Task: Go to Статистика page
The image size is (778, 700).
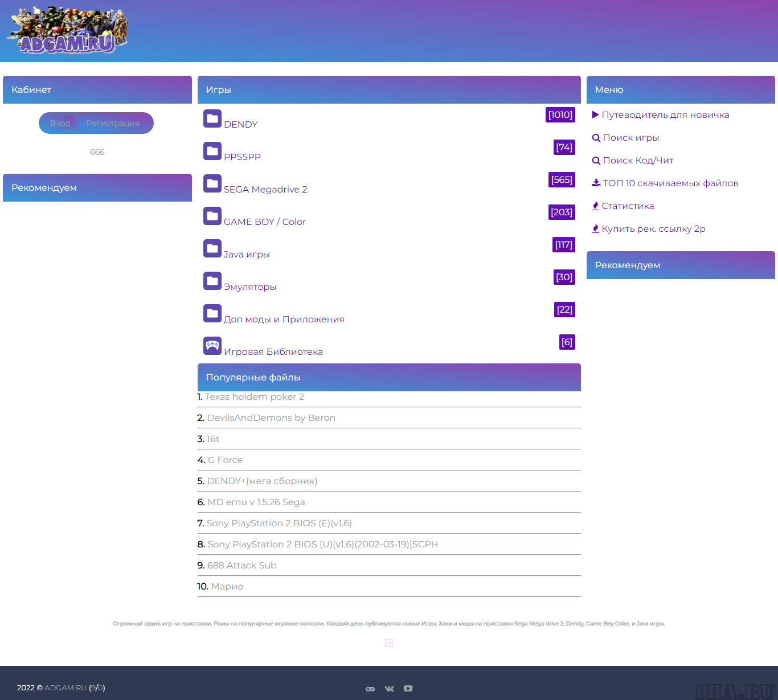Action: click(x=627, y=206)
